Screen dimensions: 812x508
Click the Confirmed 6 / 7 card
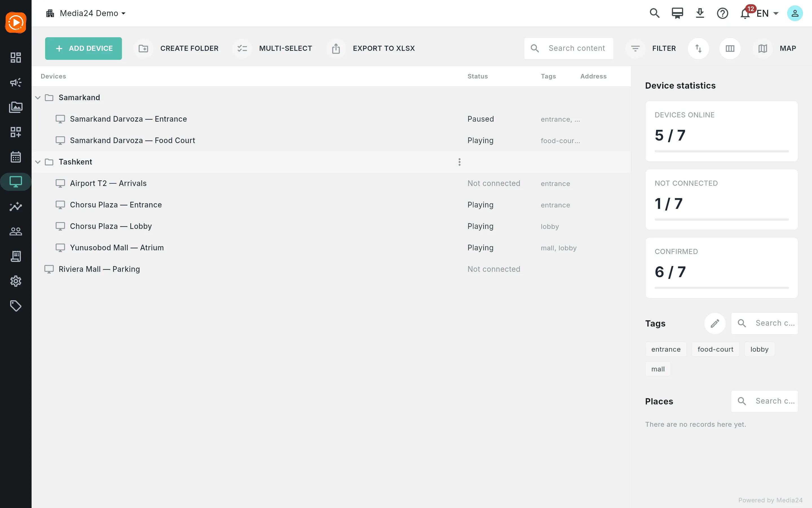[x=721, y=268]
